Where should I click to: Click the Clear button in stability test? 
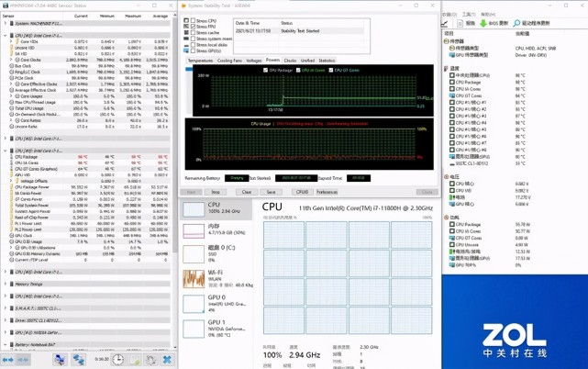247,192
